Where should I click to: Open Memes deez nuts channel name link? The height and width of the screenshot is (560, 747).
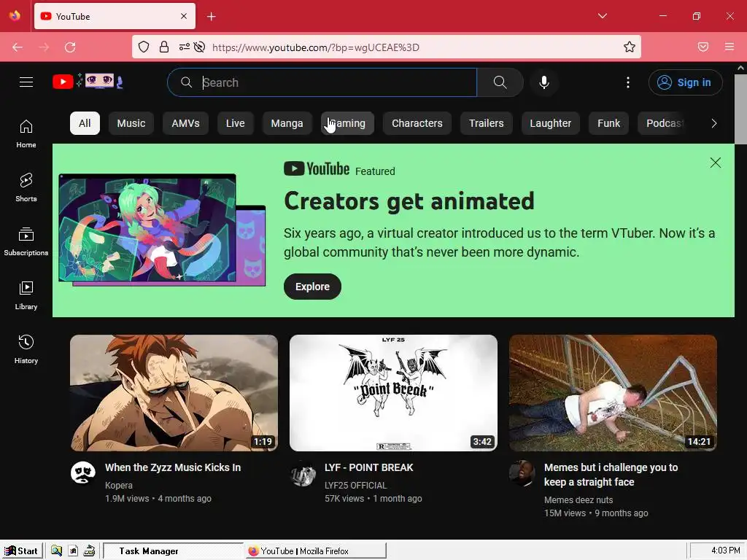pyautogui.click(x=578, y=500)
